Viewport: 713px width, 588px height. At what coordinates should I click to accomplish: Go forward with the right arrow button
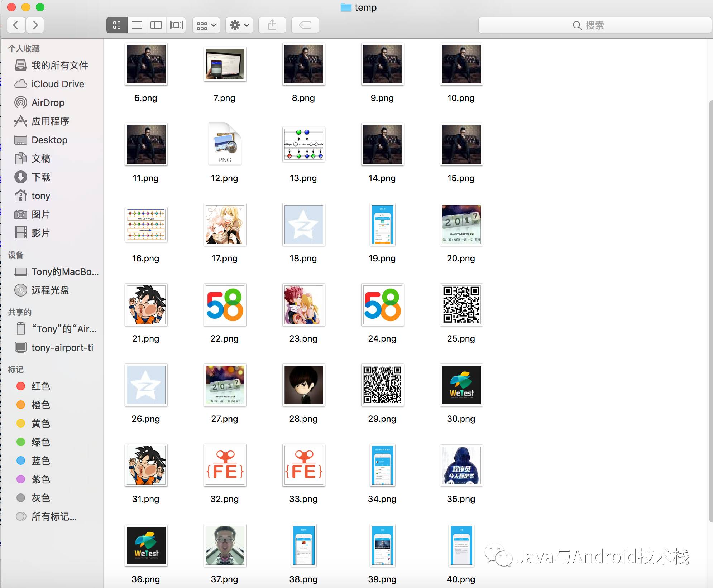pos(35,25)
